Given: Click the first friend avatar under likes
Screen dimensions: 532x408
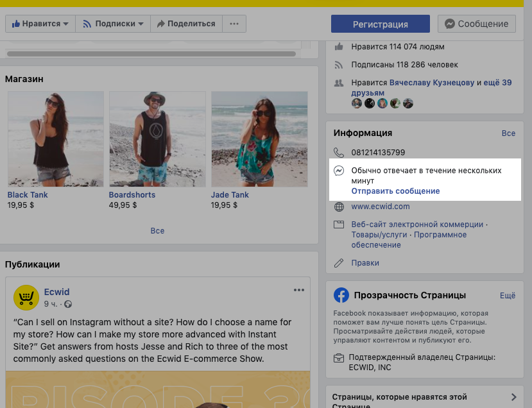Looking at the screenshot, I should coord(357,103).
